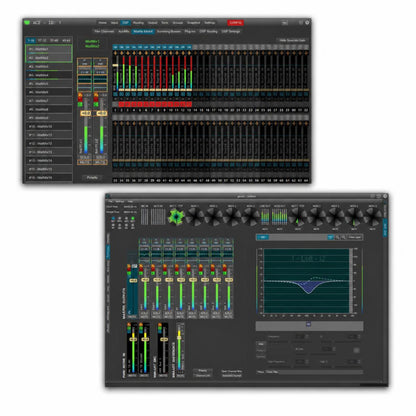
Task: Select the #10 MatMix10 row
Action: point(49,126)
